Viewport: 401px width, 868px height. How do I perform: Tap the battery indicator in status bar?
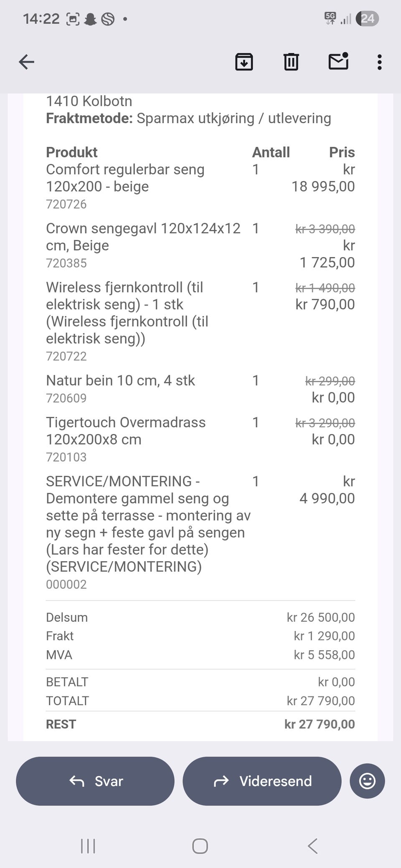coord(367,19)
